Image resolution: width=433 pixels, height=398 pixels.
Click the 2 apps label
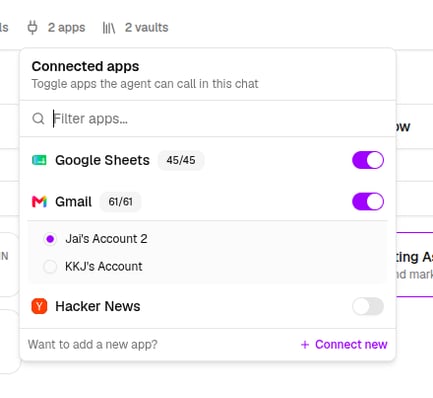tap(66, 27)
